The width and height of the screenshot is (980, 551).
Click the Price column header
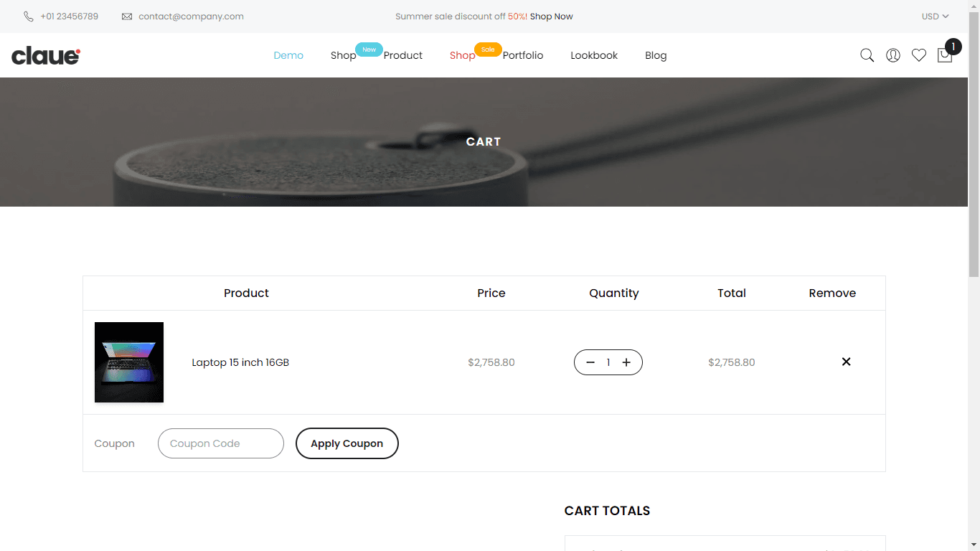pyautogui.click(x=491, y=293)
